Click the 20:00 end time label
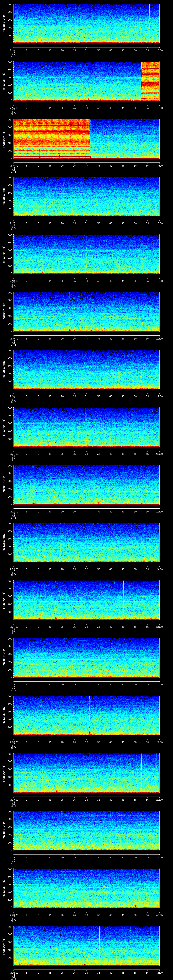Image resolution: width=173 pixels, height=980 pixels. [x=159, y=339]
